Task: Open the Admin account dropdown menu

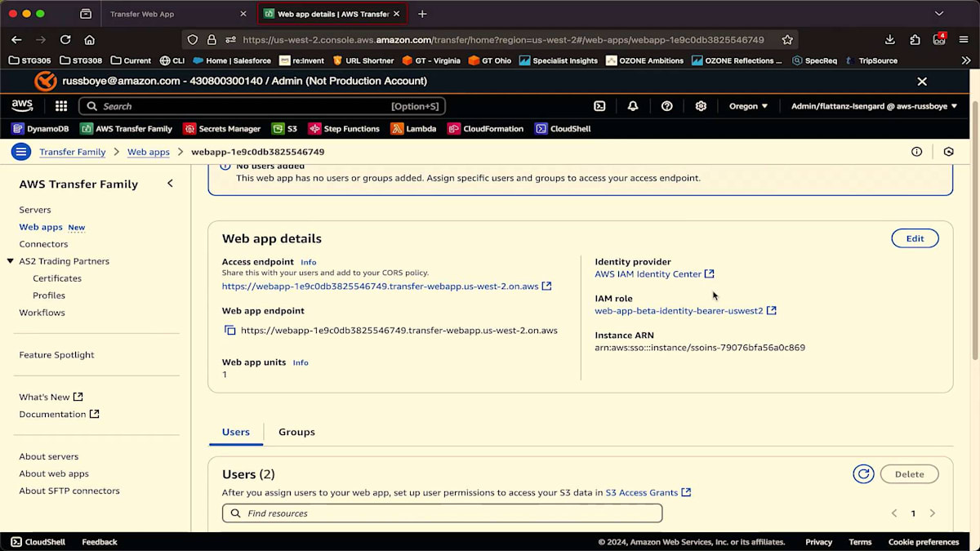Action: [874, 106]
